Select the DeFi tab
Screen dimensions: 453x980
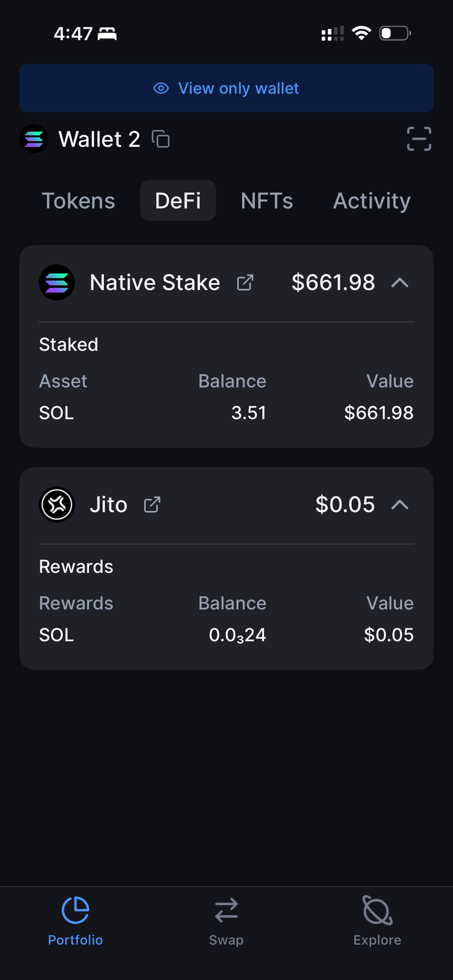point(178,201)
